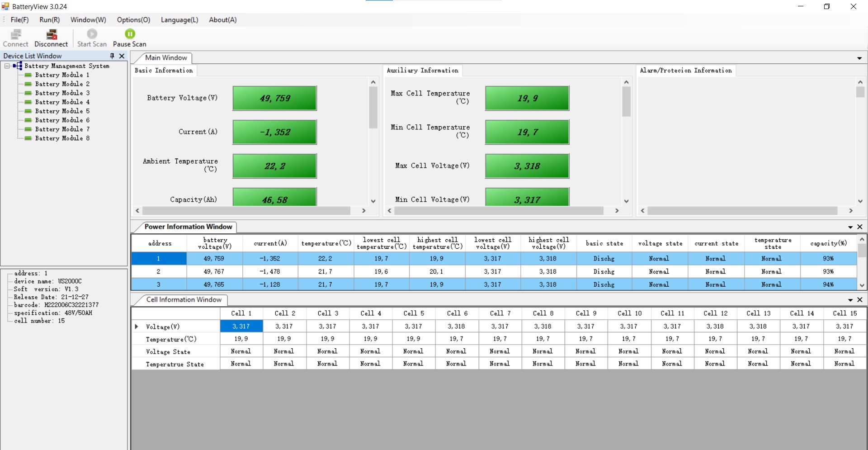Click the Disconnect toolbar icon
The image size is (868, 450).
pyautogui.click(x=52, y=34)
